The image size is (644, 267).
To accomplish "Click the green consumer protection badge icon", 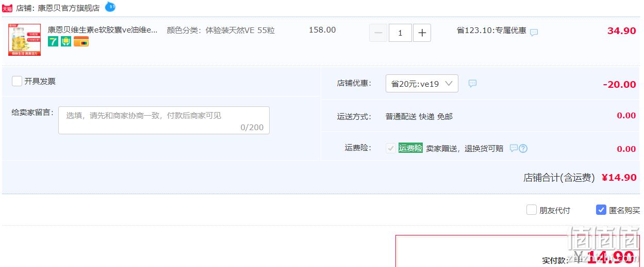I will point(66,42).
